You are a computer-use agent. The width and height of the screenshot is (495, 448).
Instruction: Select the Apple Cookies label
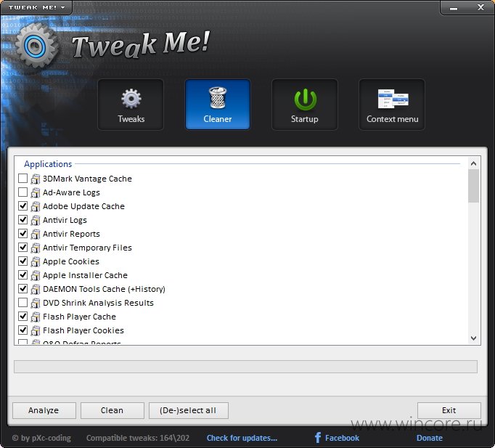coord(71,261)
